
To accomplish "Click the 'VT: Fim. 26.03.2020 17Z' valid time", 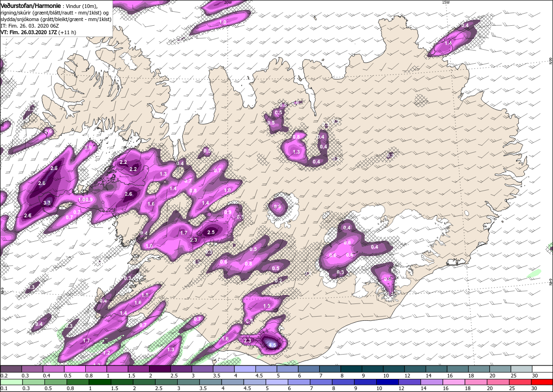I will pyautogui.click(x=29, y=32).
